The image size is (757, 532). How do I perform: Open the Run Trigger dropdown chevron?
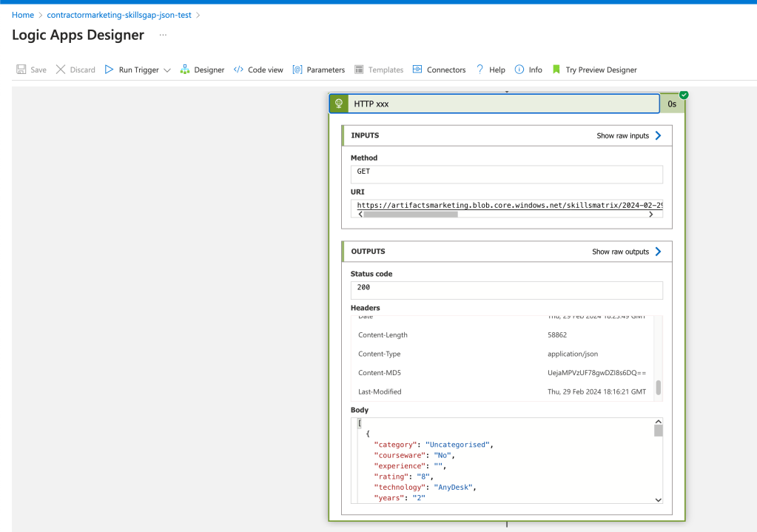click(x=167, y=70)
